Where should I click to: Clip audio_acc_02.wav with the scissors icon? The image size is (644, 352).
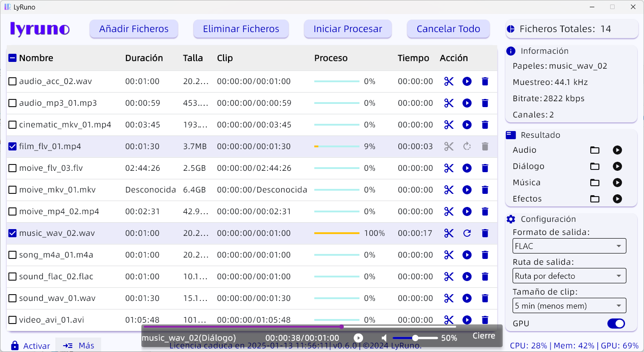[448, 81]
